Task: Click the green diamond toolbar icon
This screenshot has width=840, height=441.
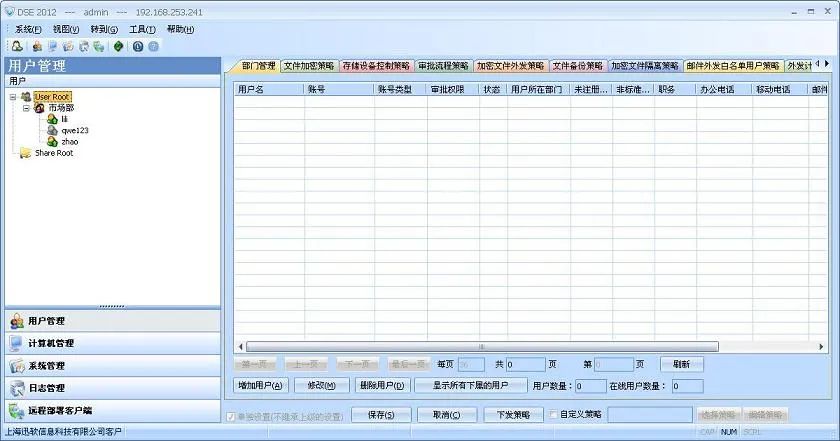Action: pyautogui.click(x=118, y=47)
